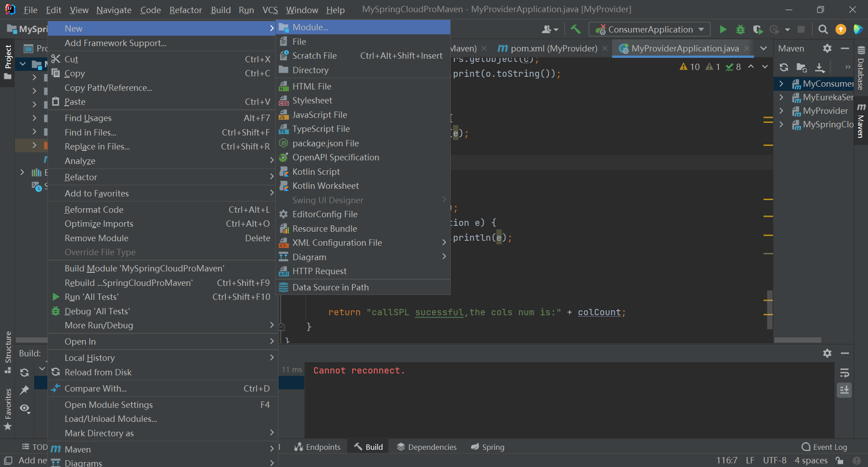This screenshot has height=467, width=868.
Task: Click the Build project hammer icon
Action: point(576,29)
